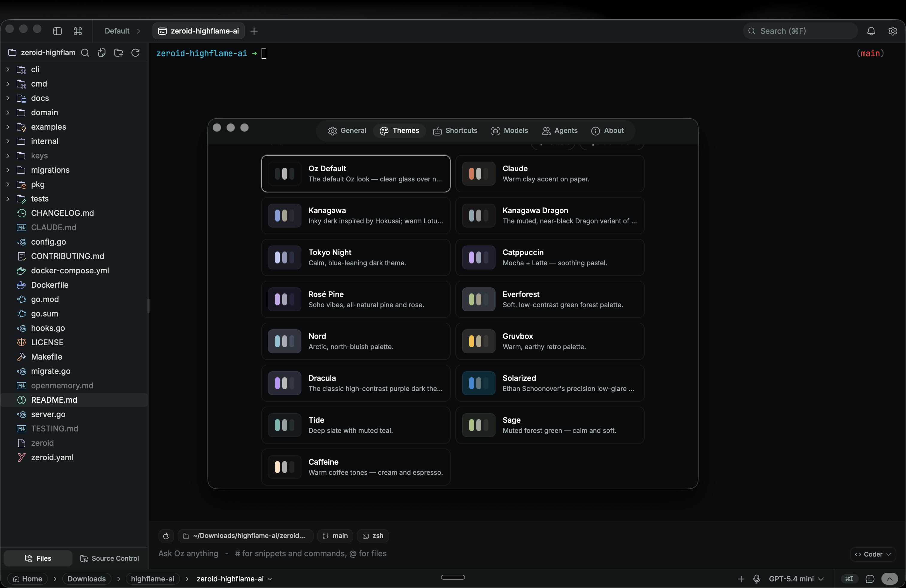Select the Claude theme
906x588 pixels.
550,173
